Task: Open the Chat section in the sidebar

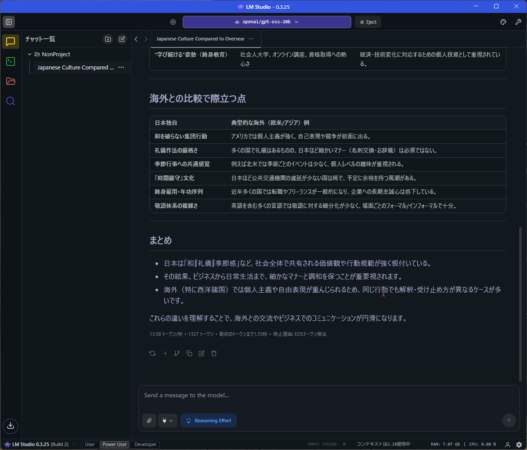Action: [10, 42]
